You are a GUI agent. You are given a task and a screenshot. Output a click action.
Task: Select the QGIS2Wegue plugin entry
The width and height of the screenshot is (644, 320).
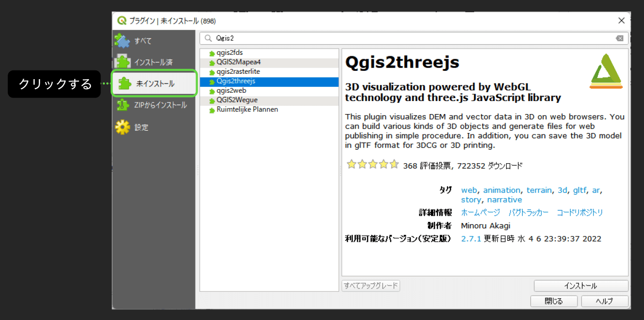(x=269, y=100)
